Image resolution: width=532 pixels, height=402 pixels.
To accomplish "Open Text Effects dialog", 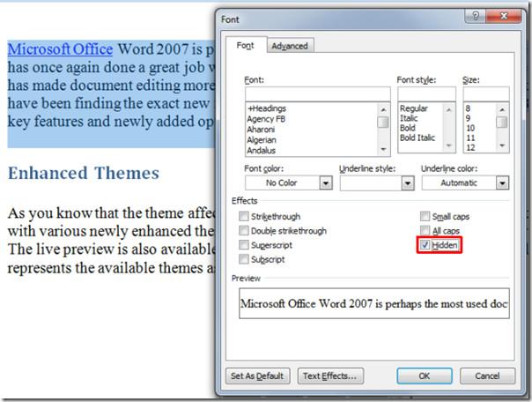I will pyautogui.click(x=330, y=376).
